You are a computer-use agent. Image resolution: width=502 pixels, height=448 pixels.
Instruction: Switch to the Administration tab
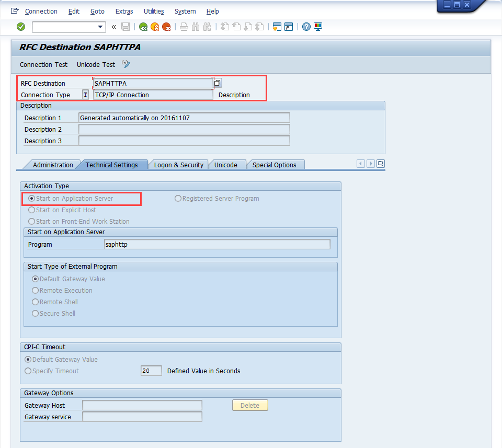(x=53, y=165)
